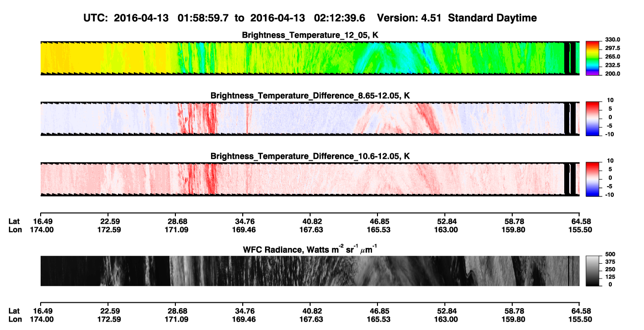Click longitude '174.00' on the bottom axis below WFC image
This screenshot has height=330, width=644.
click(43, 319)
